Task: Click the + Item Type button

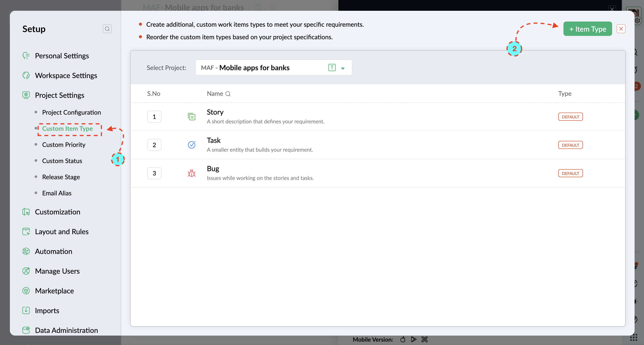Action: 587,29
